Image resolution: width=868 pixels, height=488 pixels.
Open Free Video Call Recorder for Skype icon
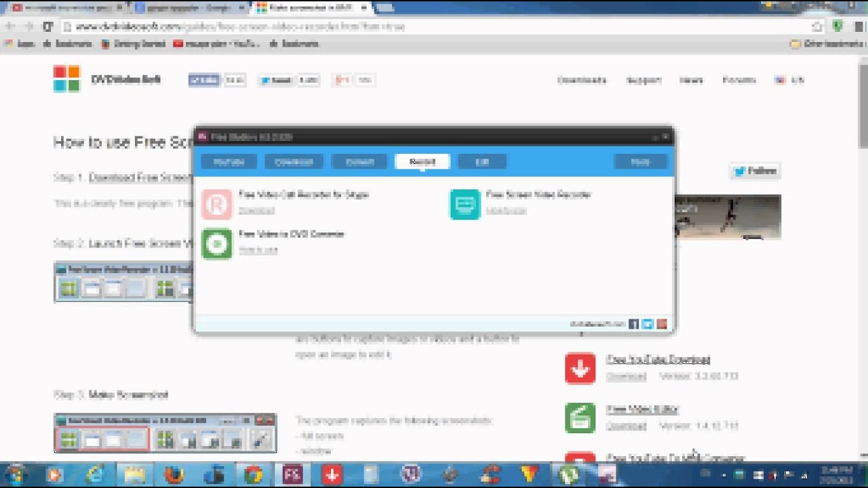click(216, 205)
